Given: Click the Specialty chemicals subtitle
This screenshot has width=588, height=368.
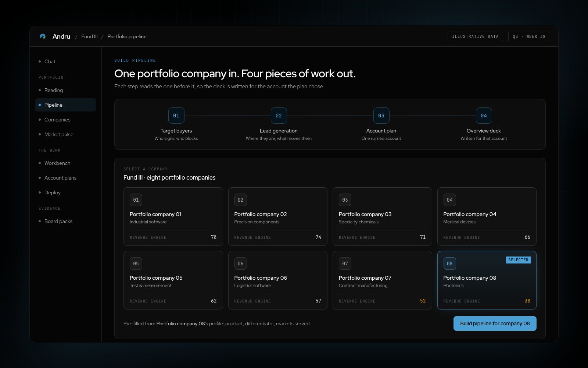Looking at the screenshot, I should pos(358,222).
